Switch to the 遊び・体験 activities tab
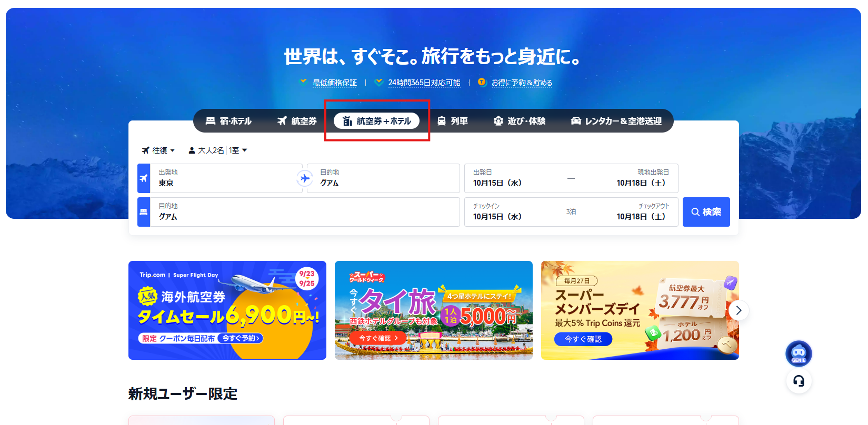Image resolution: width=868 pixels, height=425 pixels. [520, 121]
